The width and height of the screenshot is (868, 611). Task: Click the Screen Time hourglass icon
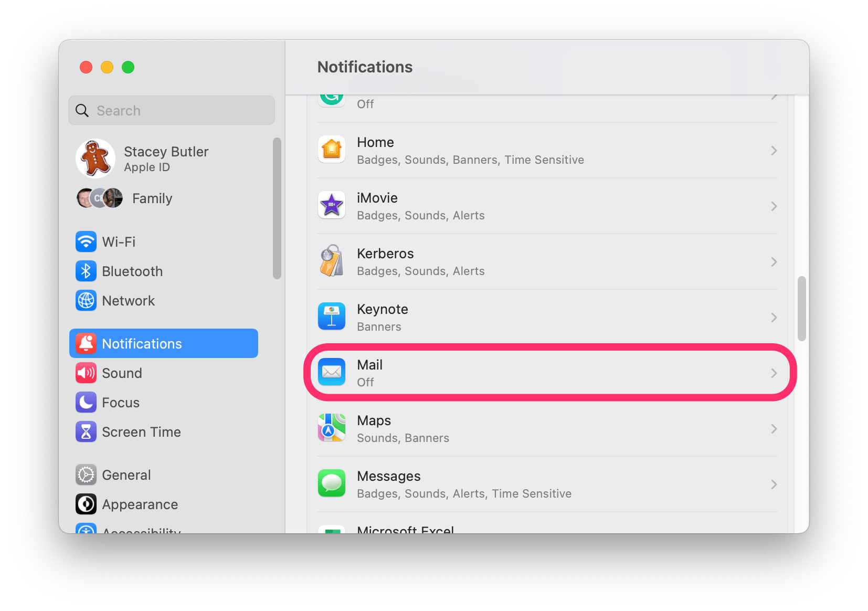[86, 431]
